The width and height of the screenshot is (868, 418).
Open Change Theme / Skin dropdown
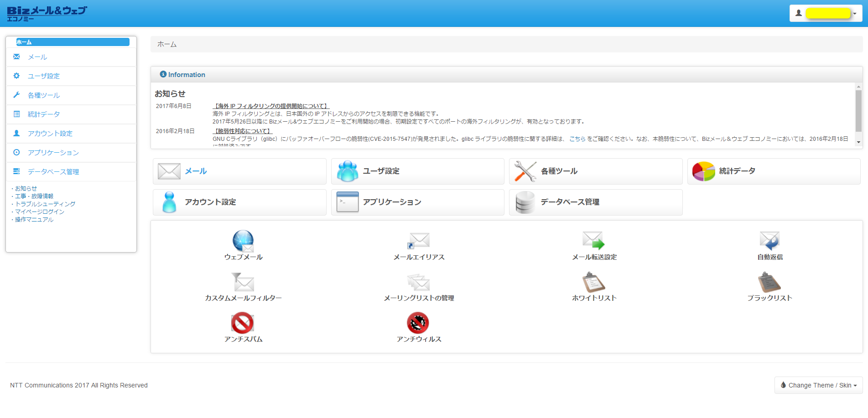[818, 385]
